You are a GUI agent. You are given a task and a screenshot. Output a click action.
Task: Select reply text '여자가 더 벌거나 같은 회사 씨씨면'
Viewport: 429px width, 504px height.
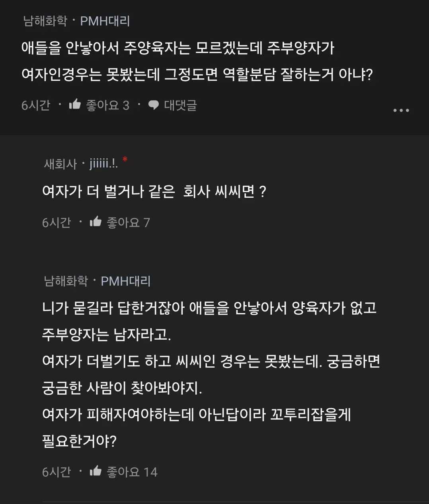[154, 191]
